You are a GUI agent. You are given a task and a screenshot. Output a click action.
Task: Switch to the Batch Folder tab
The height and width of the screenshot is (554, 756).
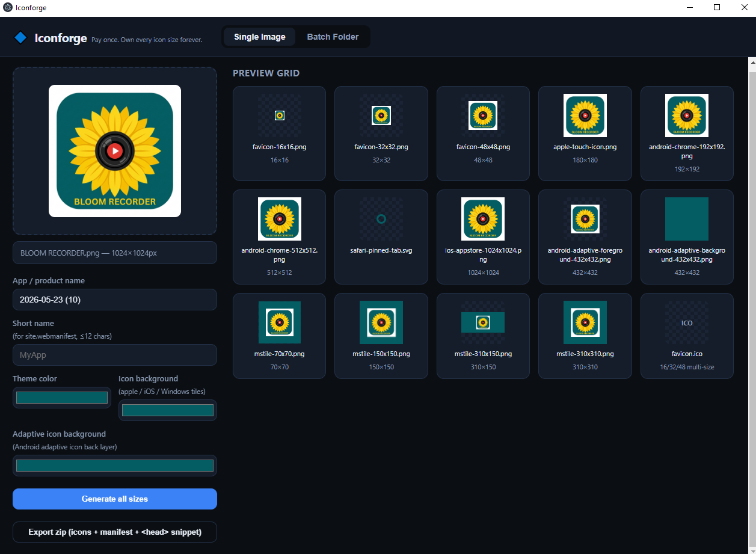(333, 37)
